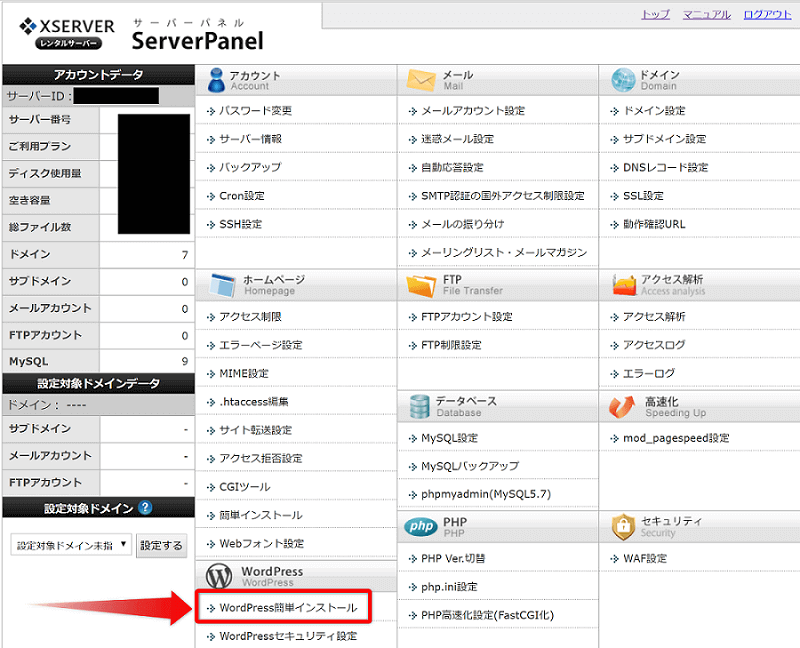
Task: Open SSL設定
Action: (643, 196)
